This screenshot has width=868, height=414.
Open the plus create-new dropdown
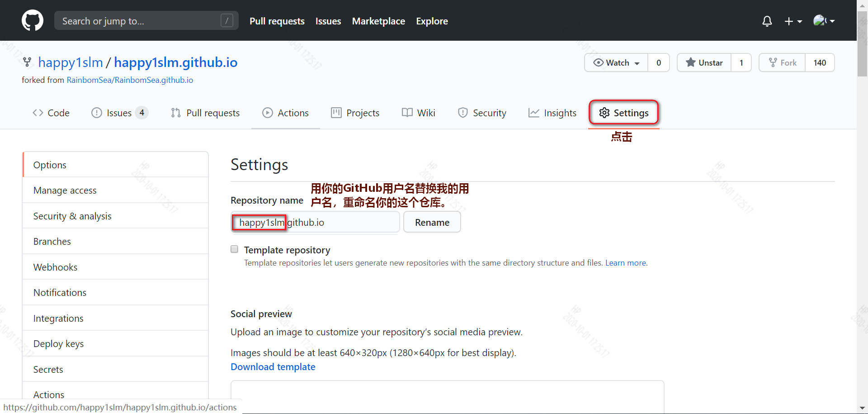[793, 21]
